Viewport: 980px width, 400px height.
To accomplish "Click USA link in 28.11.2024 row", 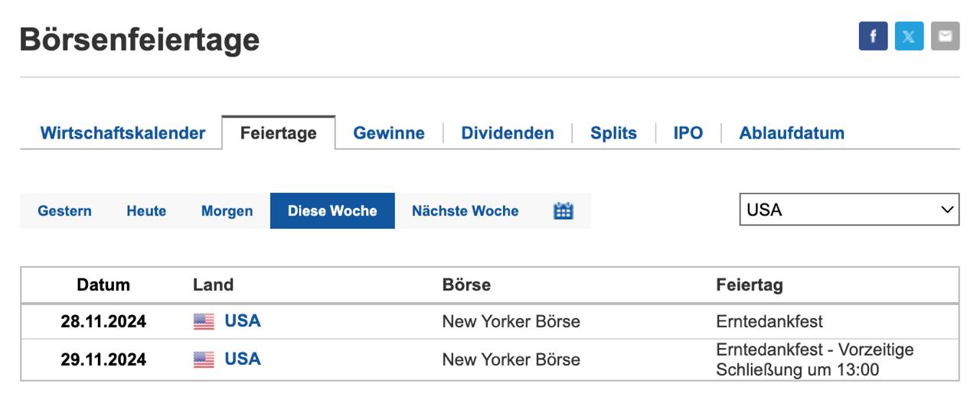I will click(243, 321).
